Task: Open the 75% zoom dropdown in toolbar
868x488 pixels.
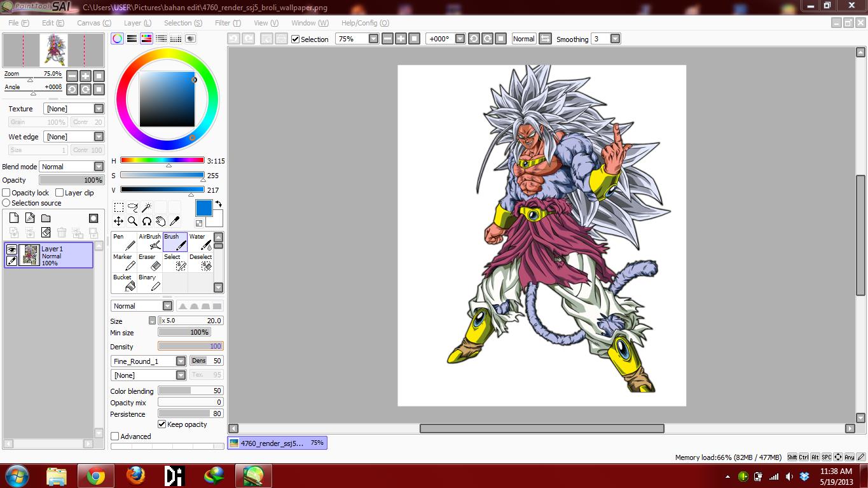Action: [x=373, y=39]
